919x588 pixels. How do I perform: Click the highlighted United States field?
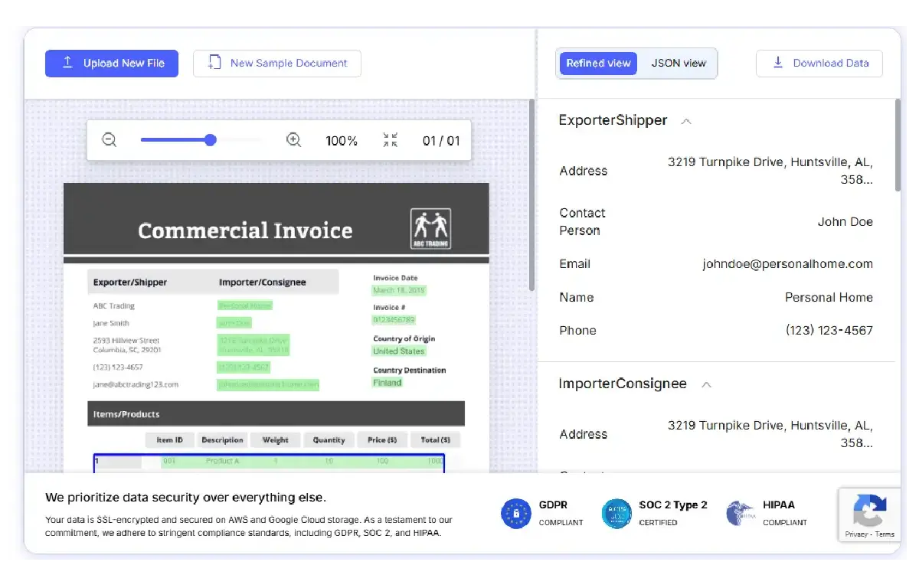398,351
